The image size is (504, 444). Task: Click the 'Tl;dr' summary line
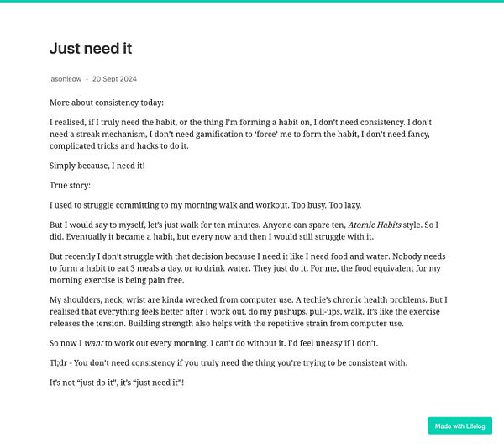tap(228, 363)
